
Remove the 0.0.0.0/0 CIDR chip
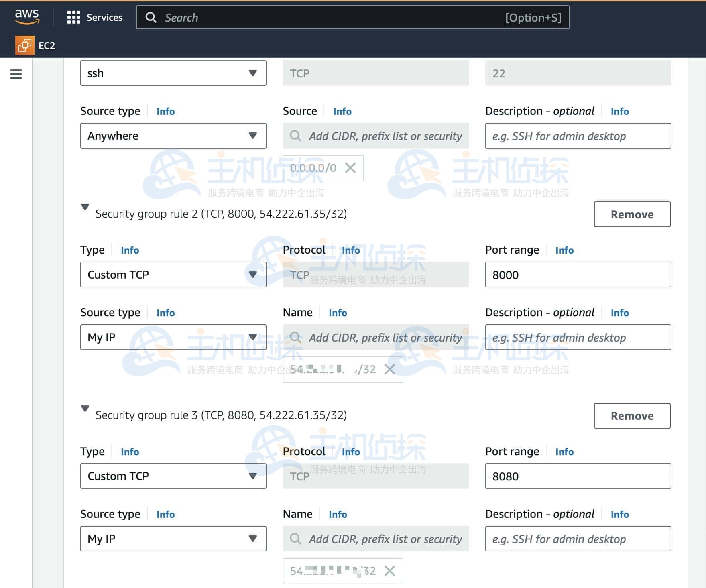pos(350,168)
